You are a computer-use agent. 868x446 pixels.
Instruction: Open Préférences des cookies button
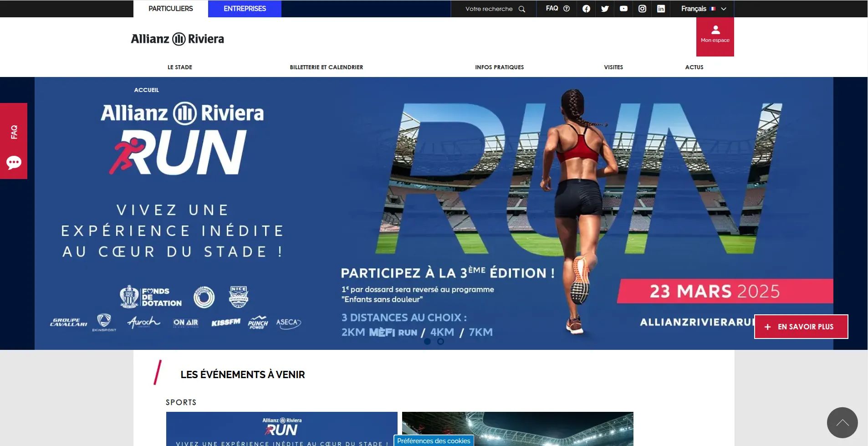[x=434, y=441]
